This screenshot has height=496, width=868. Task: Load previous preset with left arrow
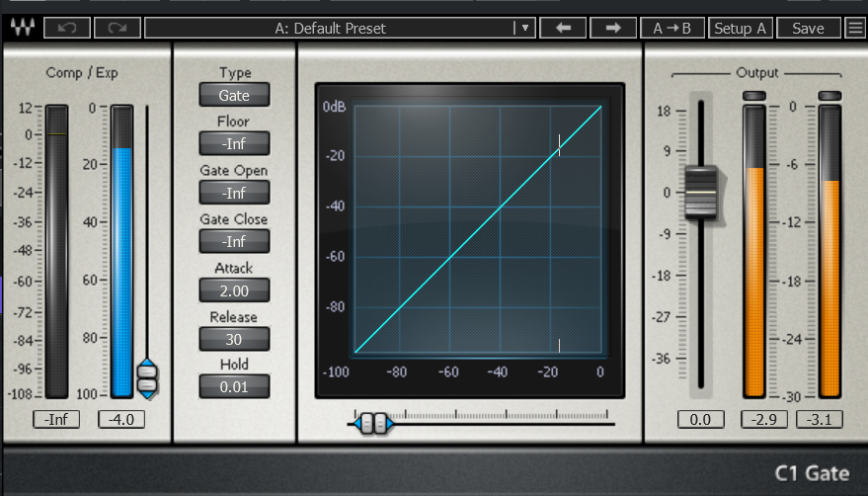pyautogui.click(x=564, y=28)
